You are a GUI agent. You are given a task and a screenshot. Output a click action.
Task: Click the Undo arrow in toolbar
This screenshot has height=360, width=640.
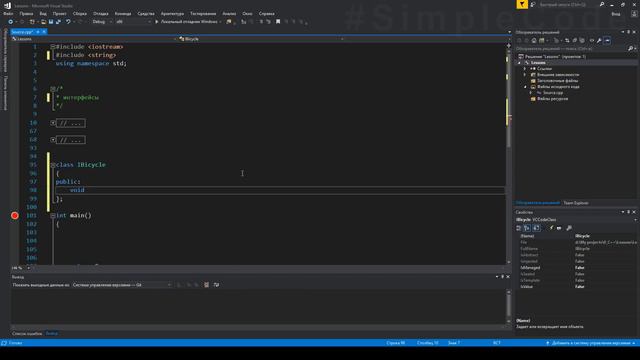point(68,22)
